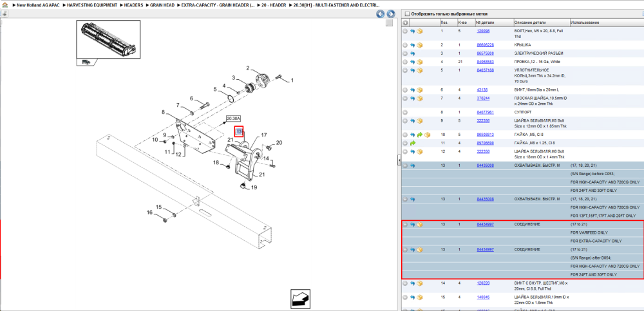
Task: Click description text СУППОРТ
Action: click(522, 112)
